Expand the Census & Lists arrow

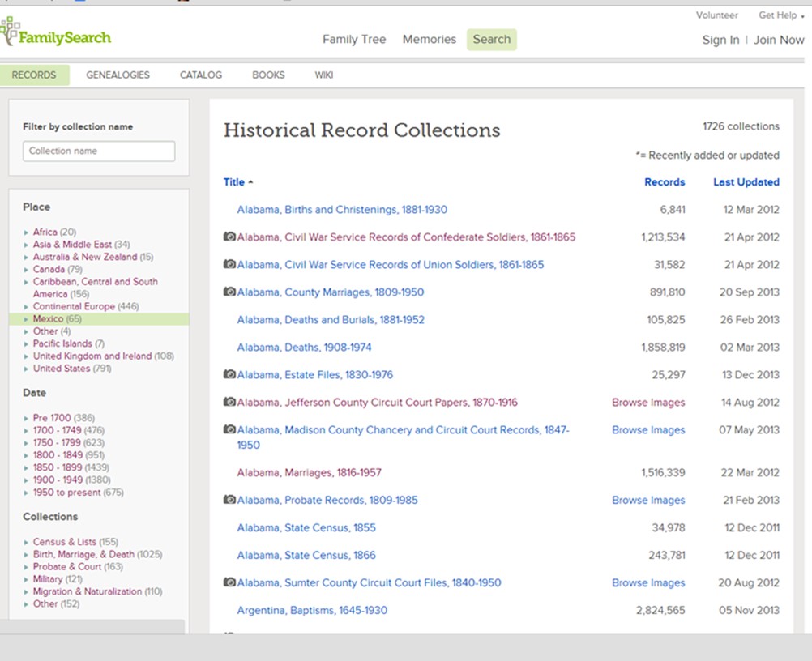pyautogui.click(x=26, y=543)
